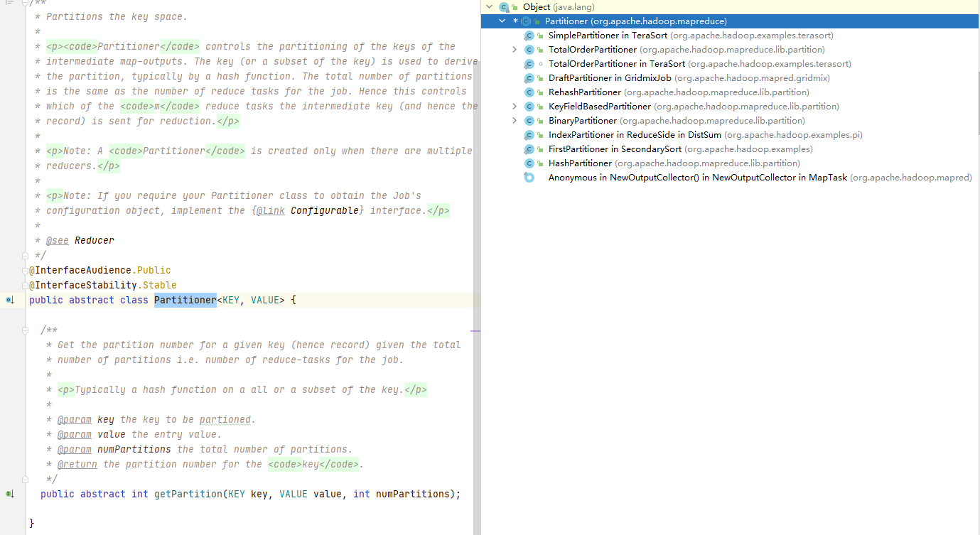Click the anonymous class icon on the NewOutputCollector row

point(529,178)
